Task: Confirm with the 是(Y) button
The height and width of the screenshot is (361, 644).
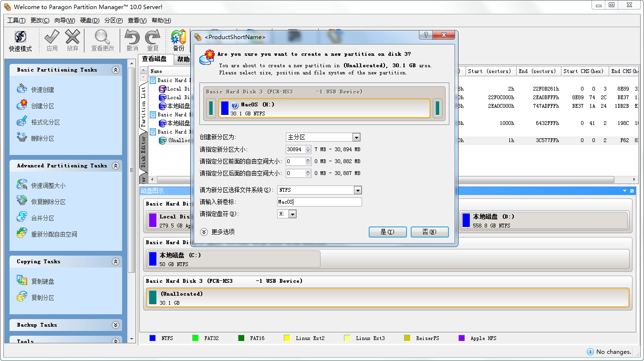Action: (387, 232)
